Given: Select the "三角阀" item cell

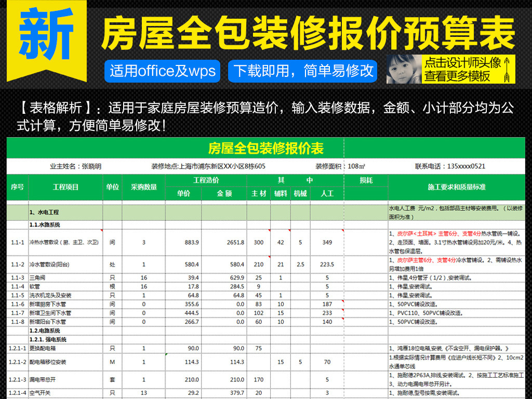Looking at the screenshot, I should tap(65, 277).
